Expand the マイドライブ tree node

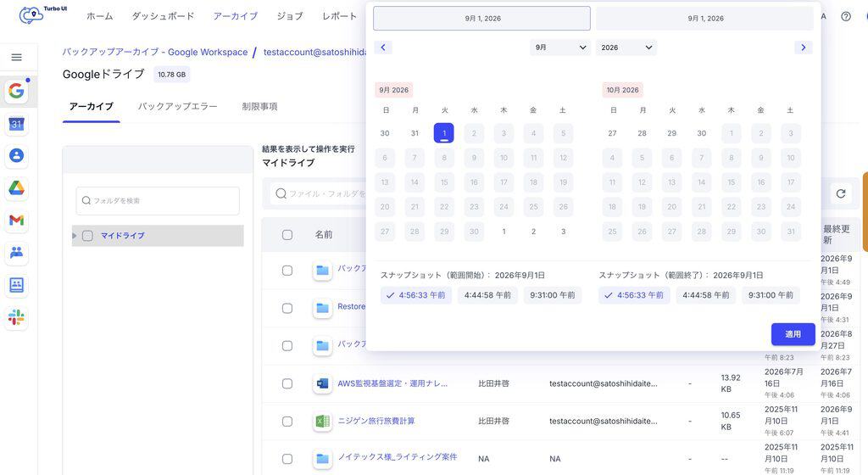click(75, 236)
